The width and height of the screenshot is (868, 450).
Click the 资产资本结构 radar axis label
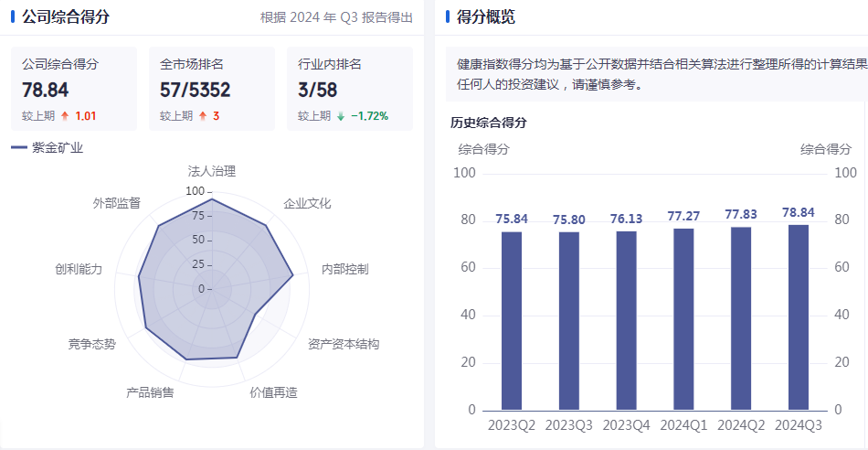click(x=344, y=344)
